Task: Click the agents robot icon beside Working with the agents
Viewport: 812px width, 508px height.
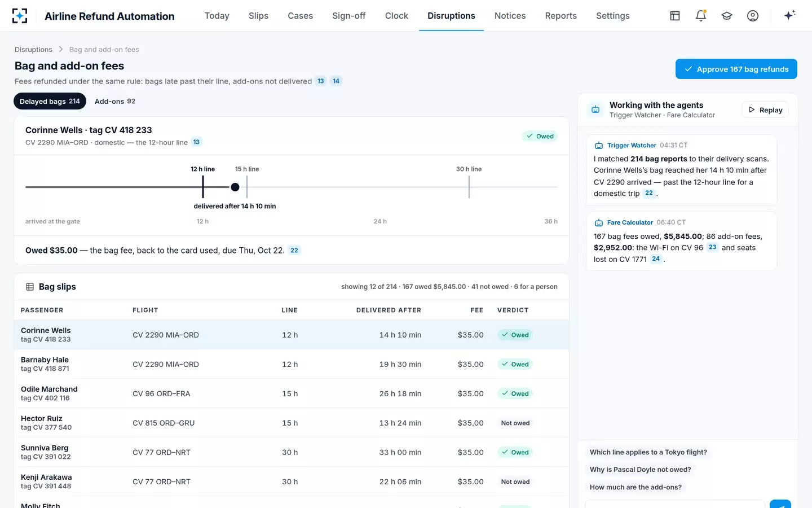Action: point(595,110)
